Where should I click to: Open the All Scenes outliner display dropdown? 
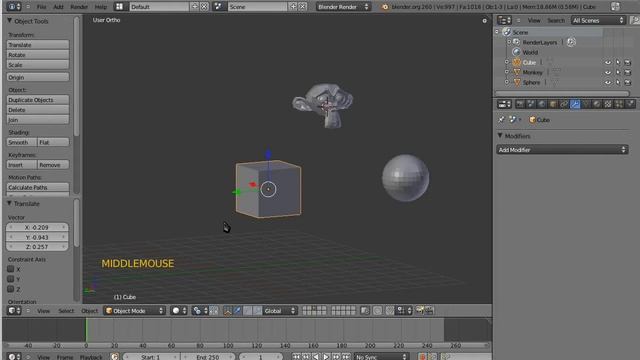[598, 20]
